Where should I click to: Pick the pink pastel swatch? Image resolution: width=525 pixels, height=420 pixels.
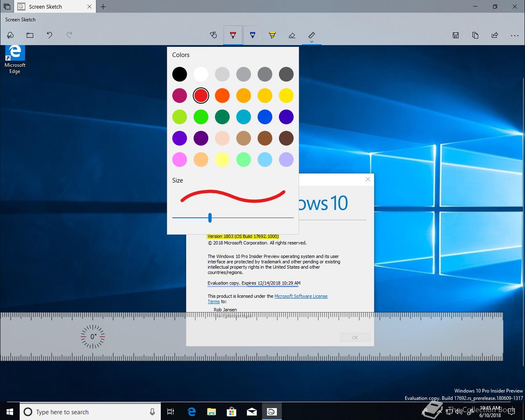click(180, 160)
